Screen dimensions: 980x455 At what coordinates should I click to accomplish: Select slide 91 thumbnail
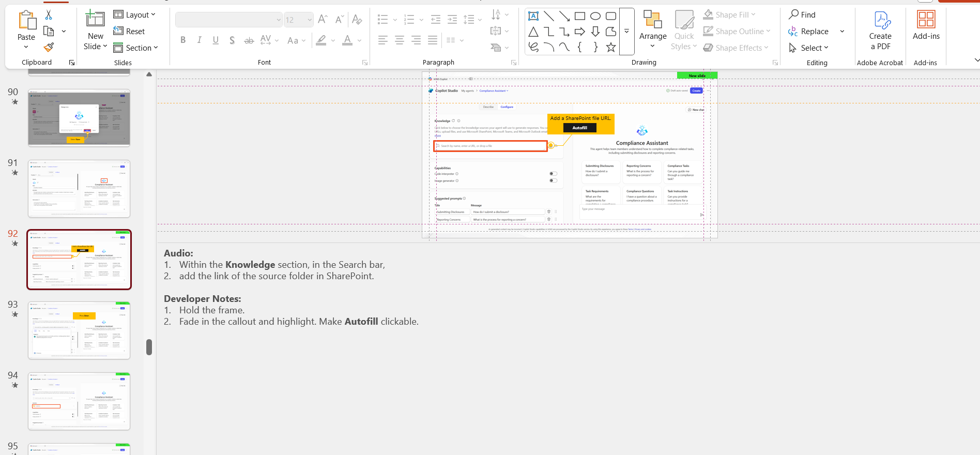79,189
